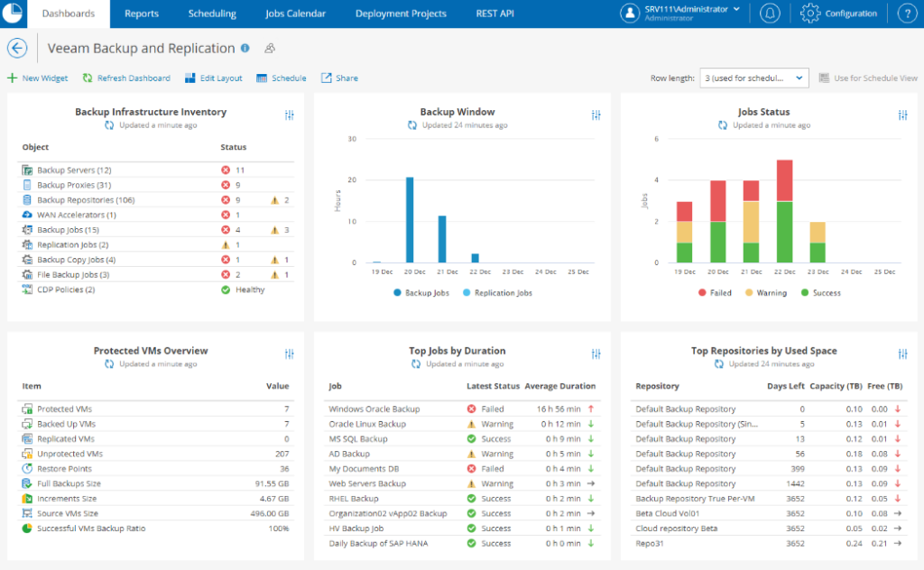Open the Jobs Calendar section
Screen dimensions: 924x570
pyautogui.click(x=294, y=14)
